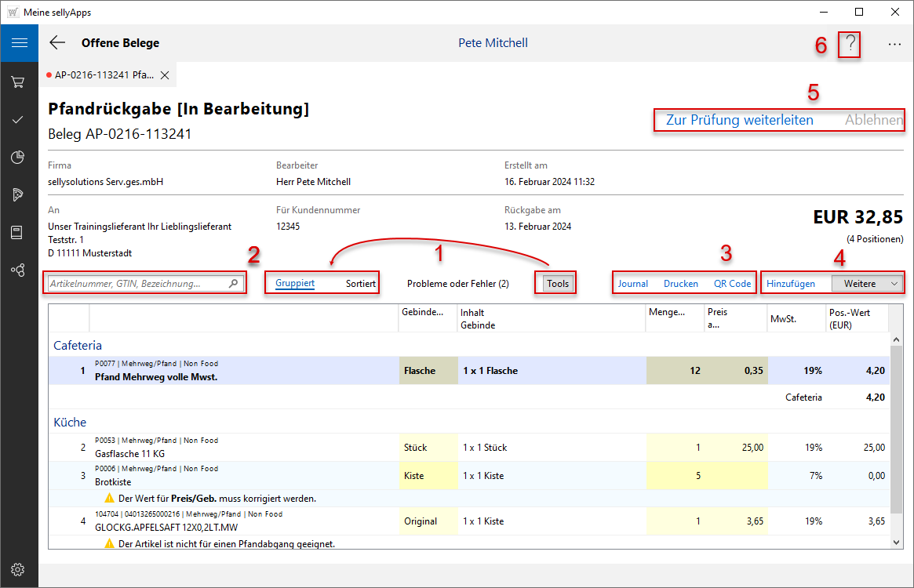The width and height of the screenshot is (914, 588).
Task: Click the question mark help icon
Action: pyautogui.click(x=849, y=44)
